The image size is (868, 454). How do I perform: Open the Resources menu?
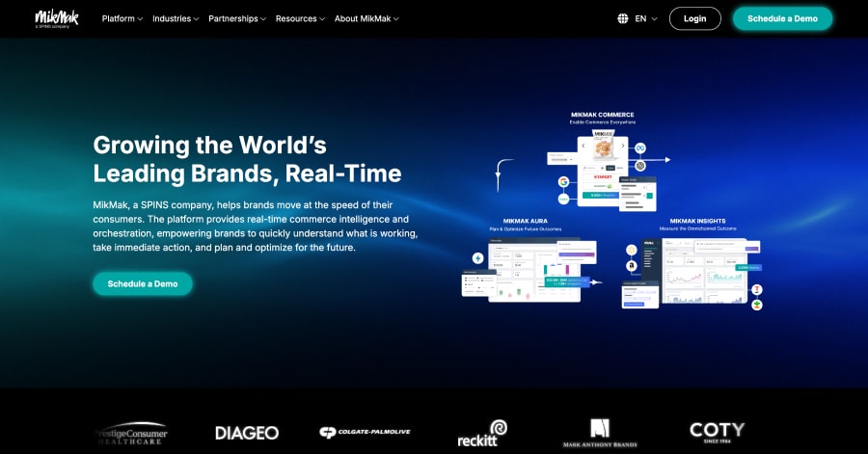[x=300, y=19]
